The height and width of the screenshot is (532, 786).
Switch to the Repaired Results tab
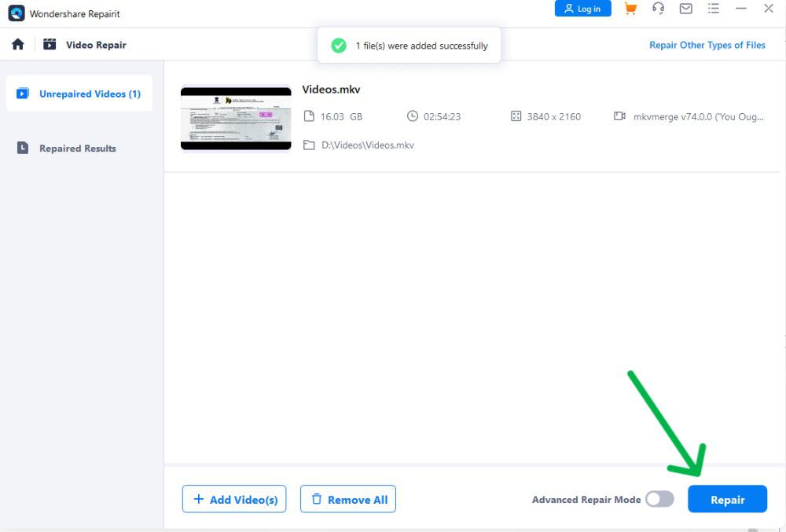pos(79,149)
